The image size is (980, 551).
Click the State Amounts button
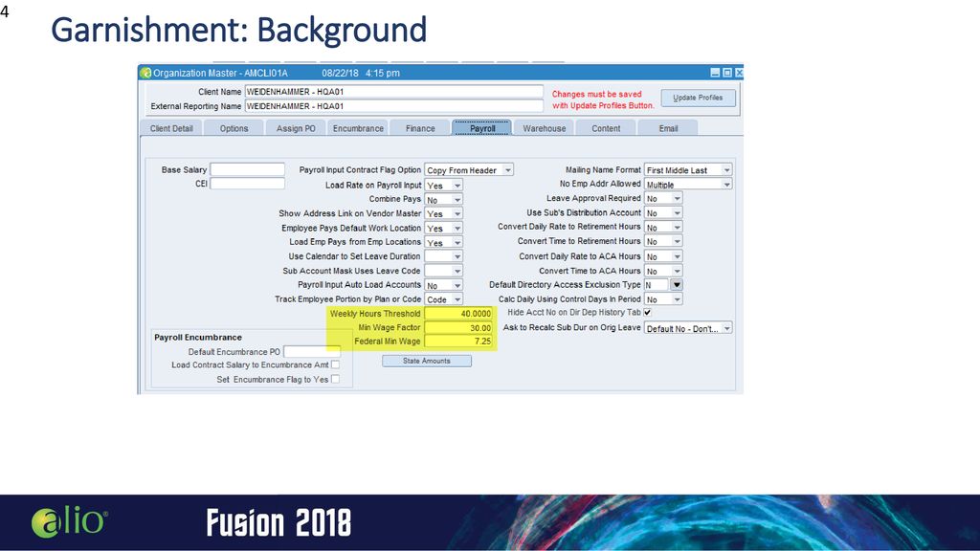point(426,361)
